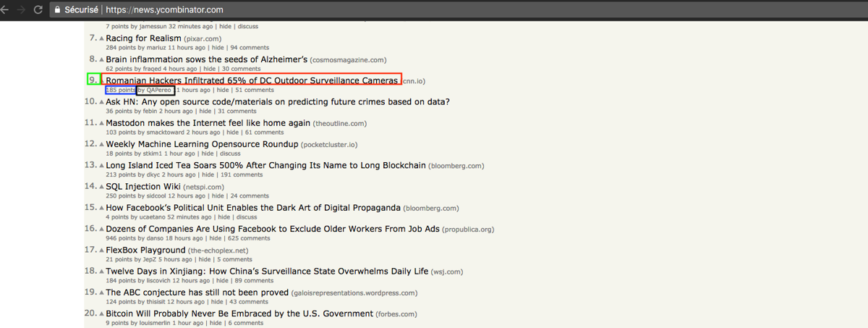The height and width of the screenshot is (328, 868).
Task: Open 51 comments on Romanian Hackers
Action: pyautogui.click(x=255, y=90)
